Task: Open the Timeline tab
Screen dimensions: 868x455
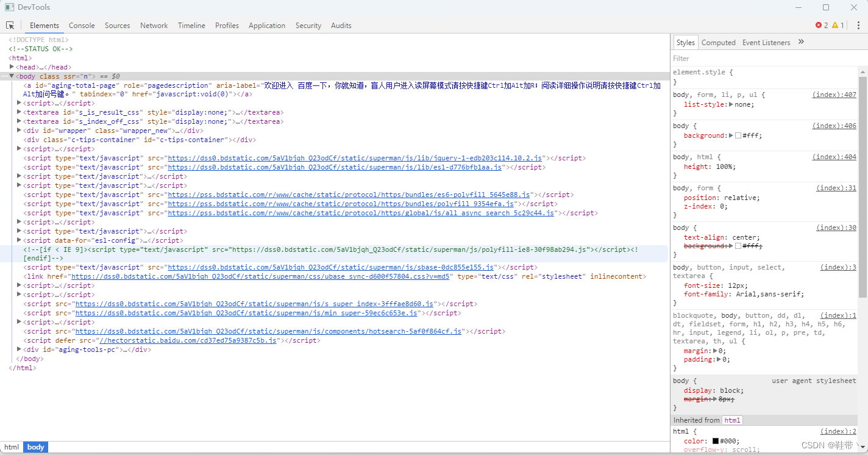Action: click(191, 26)
